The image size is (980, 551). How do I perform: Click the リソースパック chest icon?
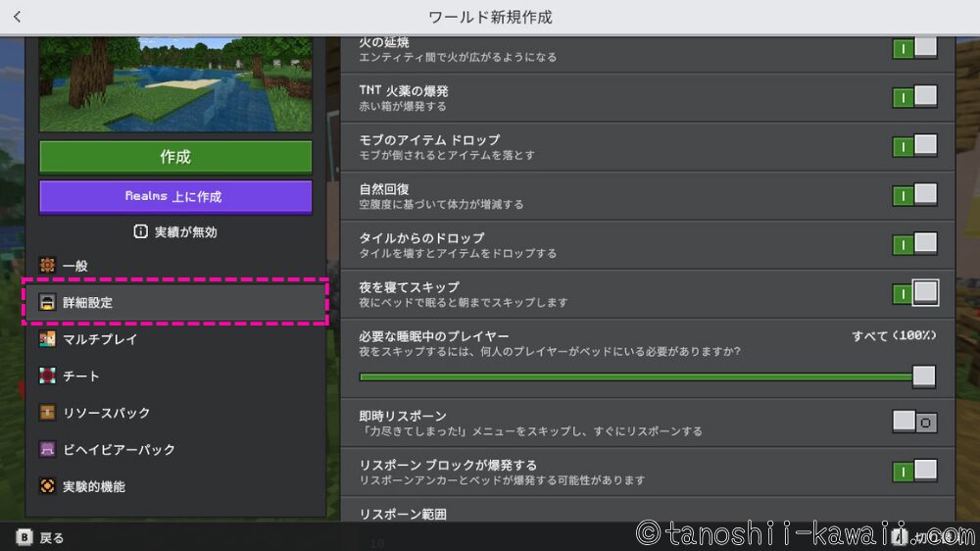tap(47, 413)
